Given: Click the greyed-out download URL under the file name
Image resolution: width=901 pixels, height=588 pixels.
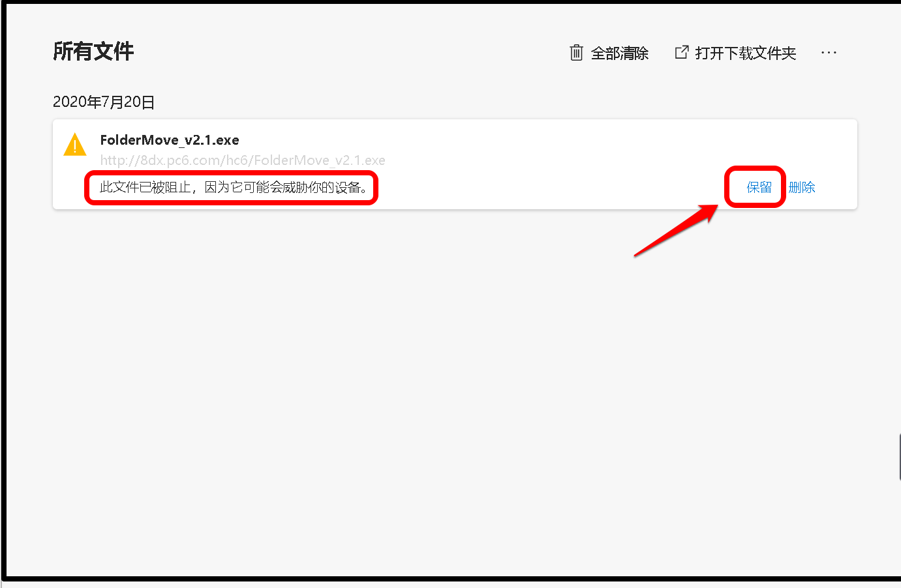Looking at the screenshot, I should point(243,160).
